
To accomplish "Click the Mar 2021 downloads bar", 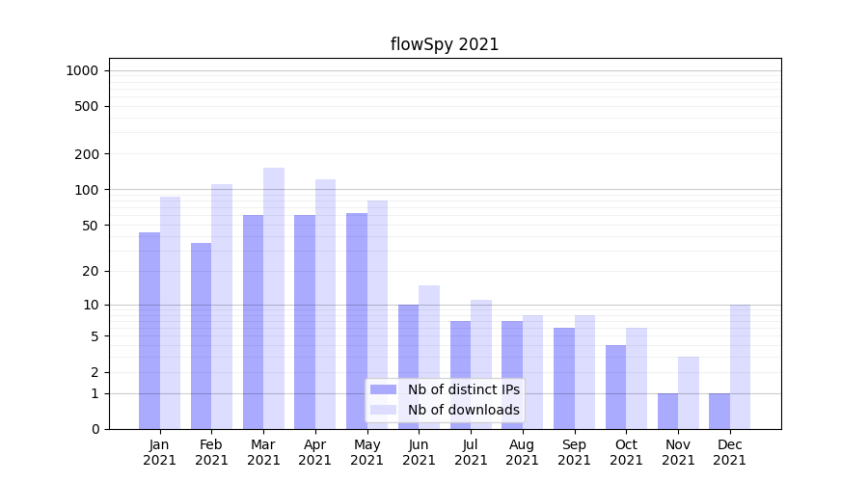I will [x=274, y=299].
